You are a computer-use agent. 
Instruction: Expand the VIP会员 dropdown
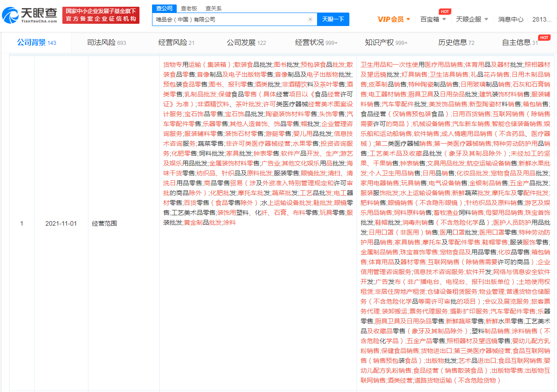pyautogui.click(x=394, y=19)
